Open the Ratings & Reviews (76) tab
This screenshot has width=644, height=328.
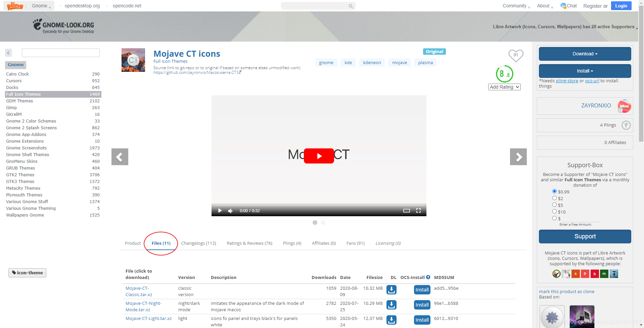click(x=249, y=243)
